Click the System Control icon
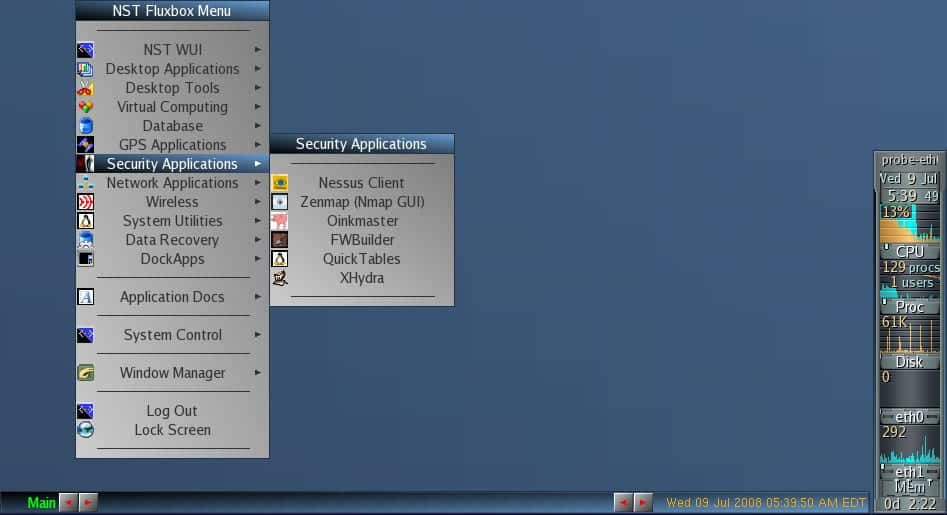The height and width of the screenshot is (515, 947). (85, 335)
